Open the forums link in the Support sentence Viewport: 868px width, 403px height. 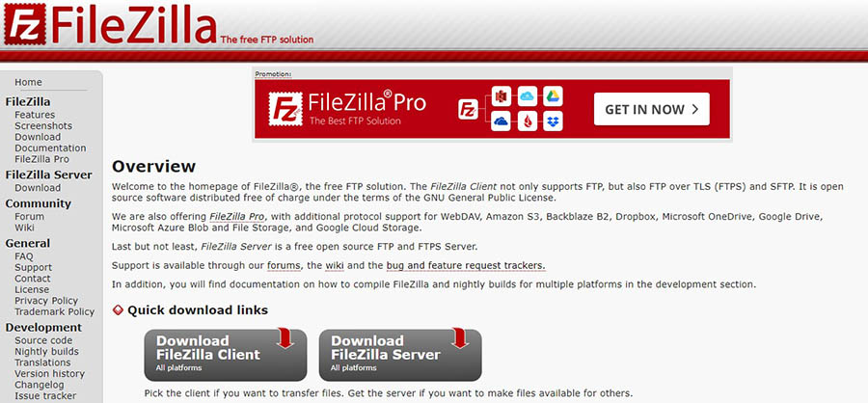[x=284, y=266]
